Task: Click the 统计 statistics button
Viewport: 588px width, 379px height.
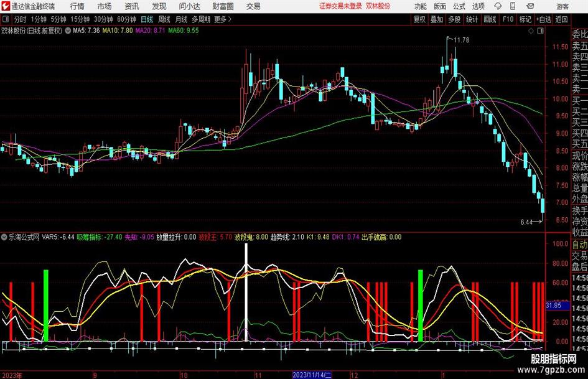Action: click(x=472, y=19)
